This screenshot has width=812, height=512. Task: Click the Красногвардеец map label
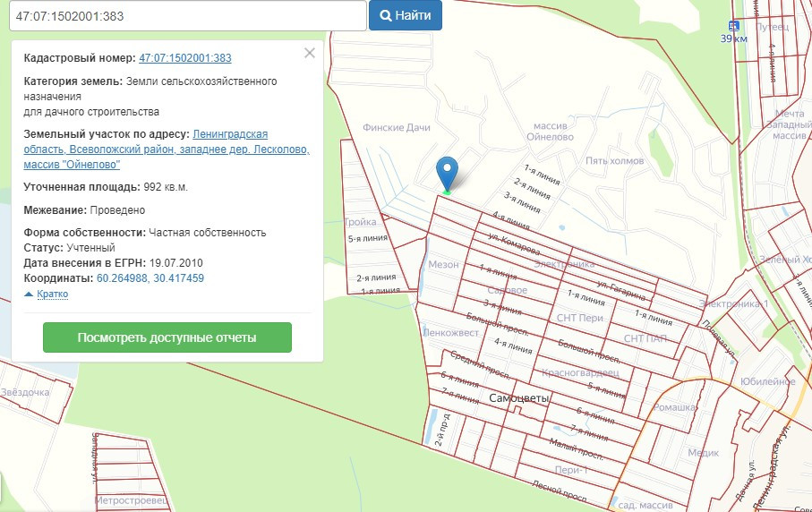tap(580, 372)
